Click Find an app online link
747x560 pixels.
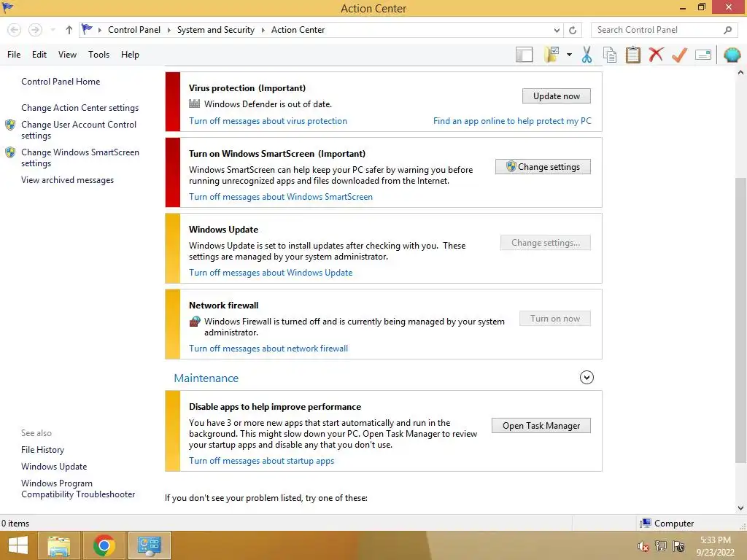coord(512,121)
